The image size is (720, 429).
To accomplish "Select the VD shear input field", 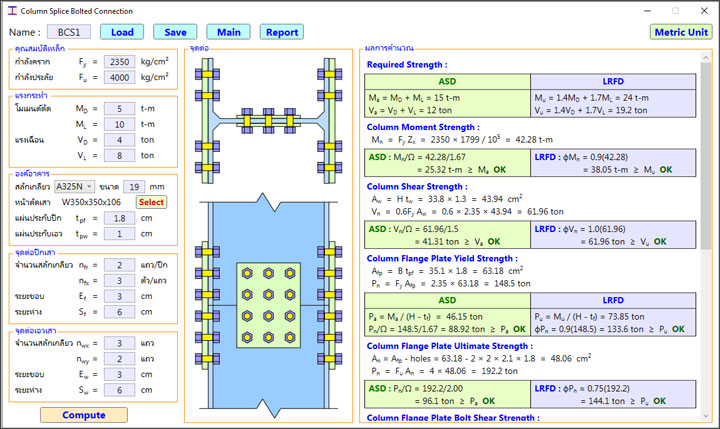I will coord(119,140).
